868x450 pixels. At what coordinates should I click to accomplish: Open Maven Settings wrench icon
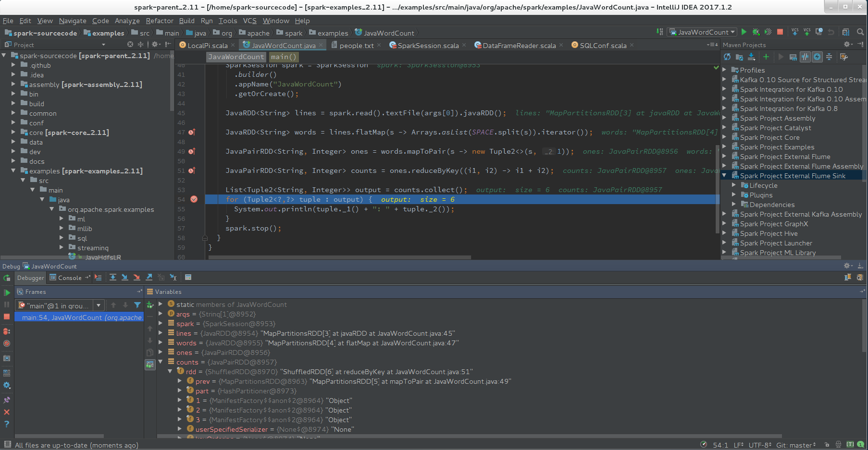[844, 57]
